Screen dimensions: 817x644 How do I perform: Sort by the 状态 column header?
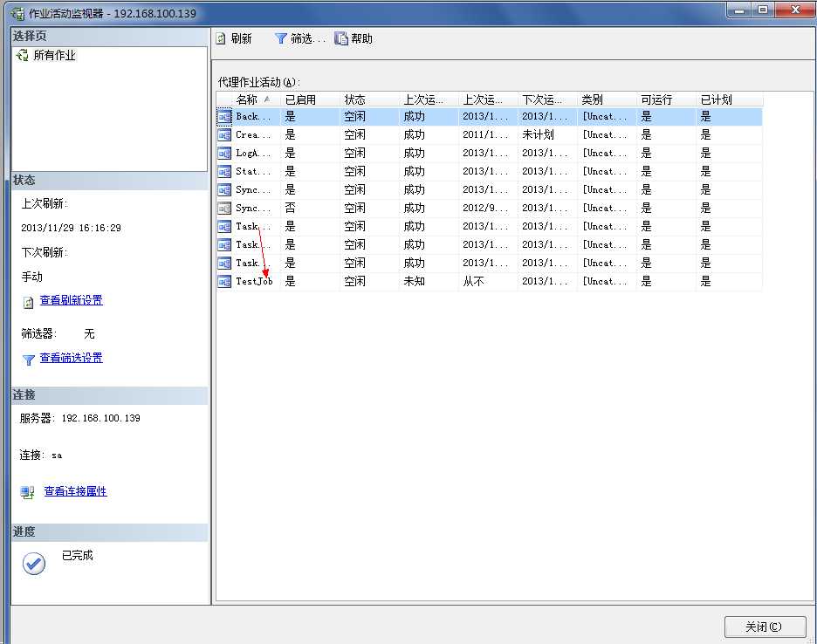coord(369,99)
